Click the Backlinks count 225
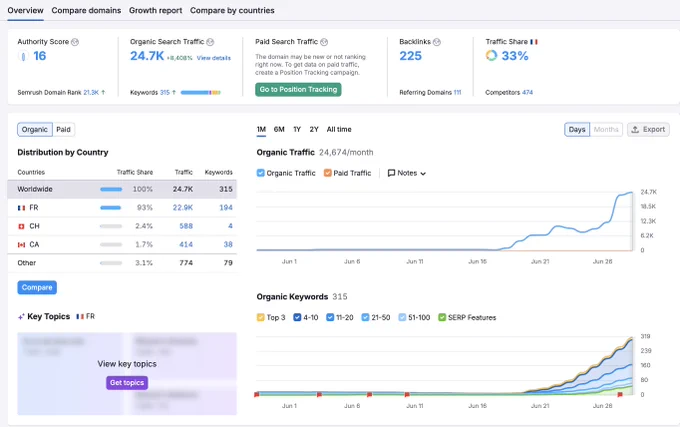This screenshot has width=680, height=427. pos(410,56)
